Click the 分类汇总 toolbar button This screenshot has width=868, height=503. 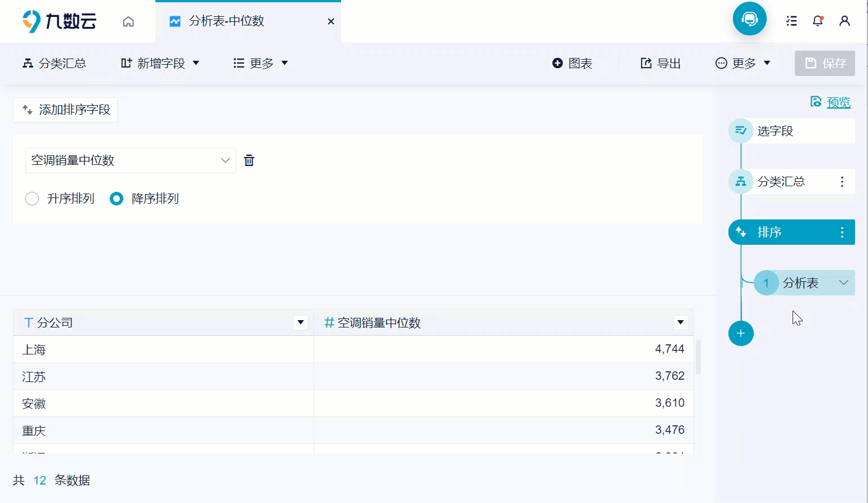54,63
